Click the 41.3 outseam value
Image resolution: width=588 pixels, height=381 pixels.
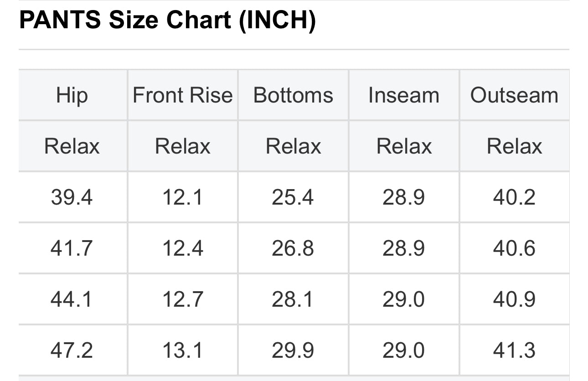tap(514, 350)
